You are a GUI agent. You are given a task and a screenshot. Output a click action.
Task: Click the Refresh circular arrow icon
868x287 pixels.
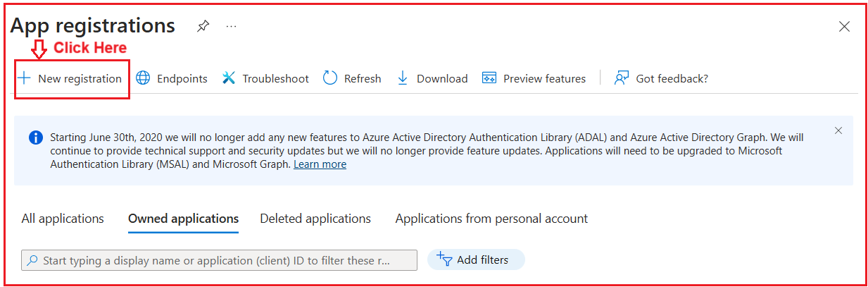(330, 78)
